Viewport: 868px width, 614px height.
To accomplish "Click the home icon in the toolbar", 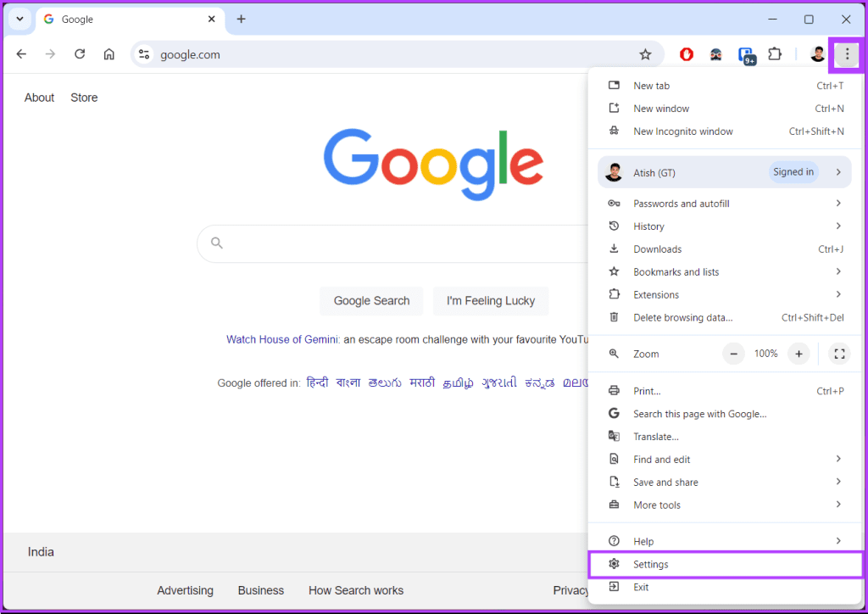I will pyautogui.click(x=108, y=53).
